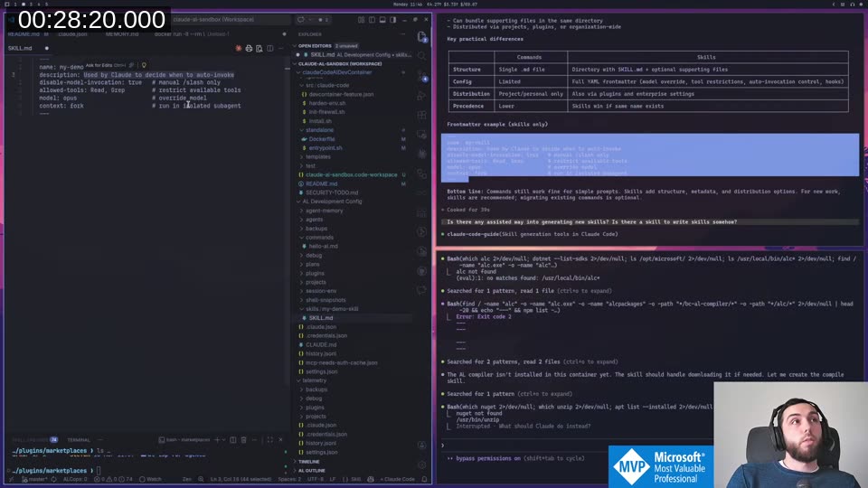The image size is (868, 488).
Task: Switch to the SKILL.md editor tab
Action: click(28, 48)
